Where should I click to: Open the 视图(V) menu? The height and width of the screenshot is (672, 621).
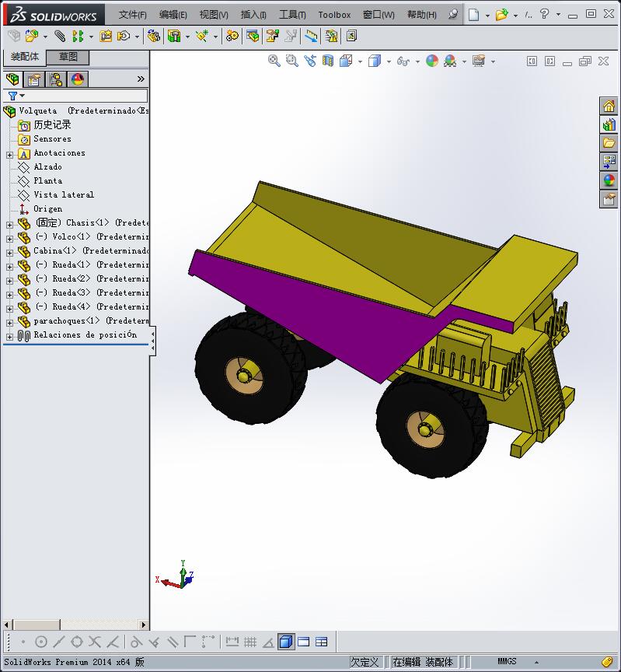click(214, 15)
